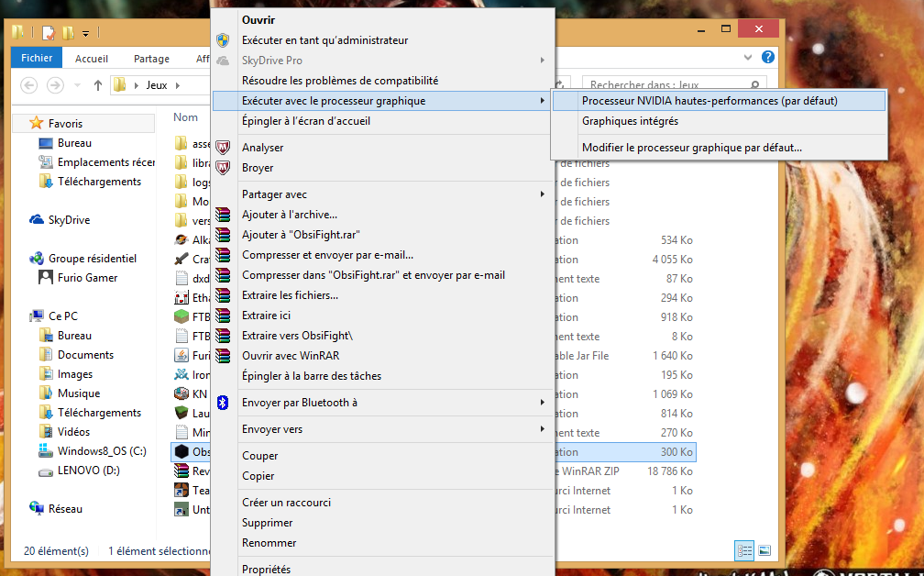Screen dimensions: 924x576
Task: Go forward with the right arrow button
Action: point(55,85)
